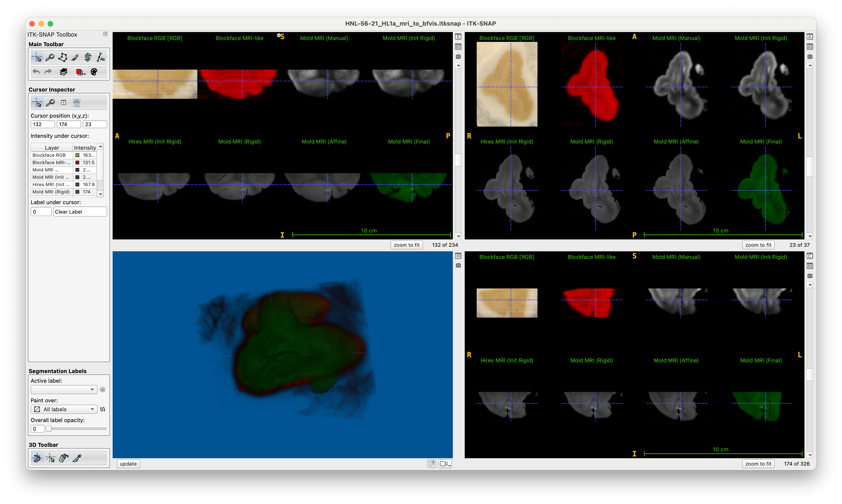
Task: Take snapshot of axial view with camera icon
Action: point(810,57)
